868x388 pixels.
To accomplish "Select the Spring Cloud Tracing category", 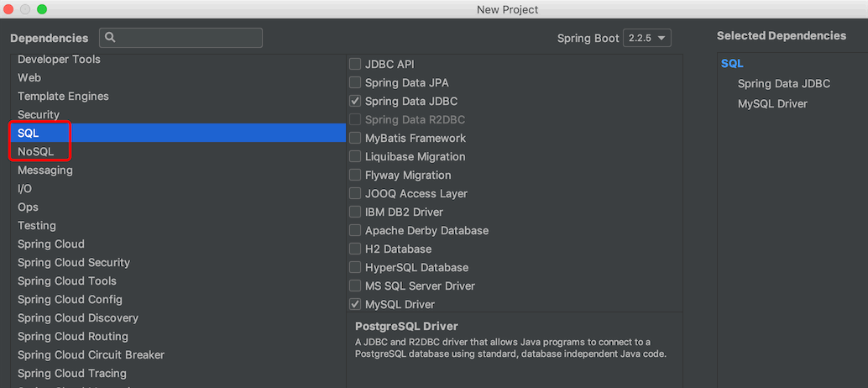I will click(x=178, y=373).
